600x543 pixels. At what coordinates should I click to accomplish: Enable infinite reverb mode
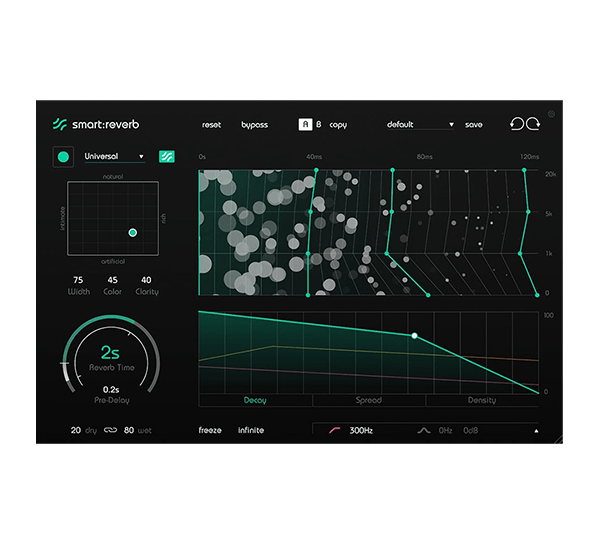[251, 430]
